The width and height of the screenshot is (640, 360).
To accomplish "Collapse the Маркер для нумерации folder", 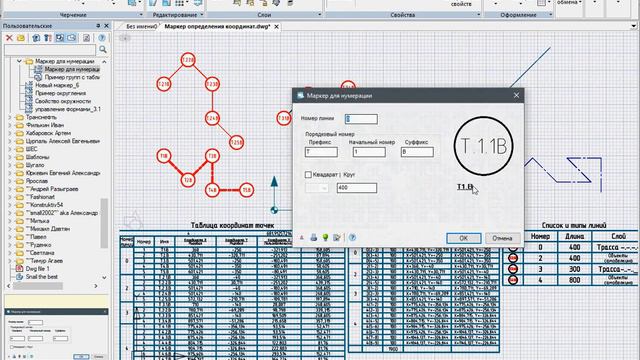I will coord(19,61).
